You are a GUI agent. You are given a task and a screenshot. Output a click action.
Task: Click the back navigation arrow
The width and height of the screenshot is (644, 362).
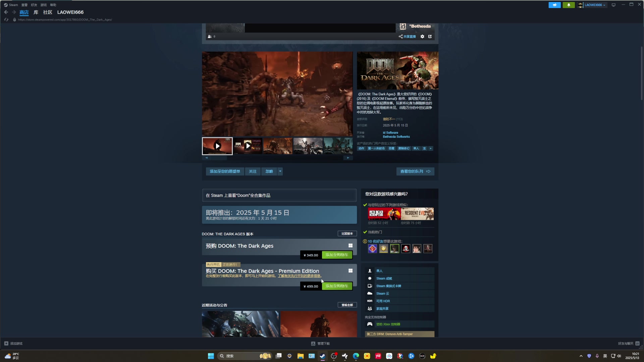6,12
